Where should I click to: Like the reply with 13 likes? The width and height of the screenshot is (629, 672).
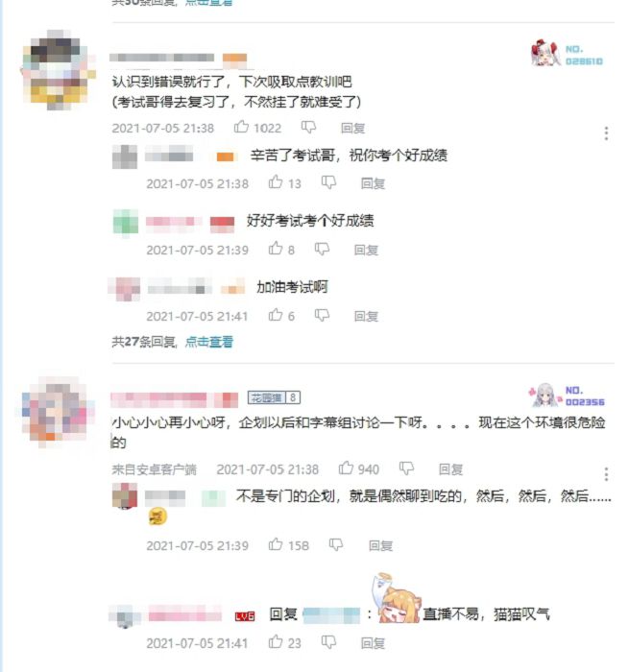click(276, 182)
